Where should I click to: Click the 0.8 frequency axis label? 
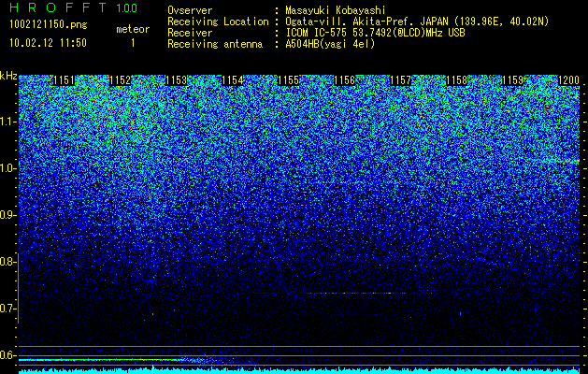[x=7, y=262]
